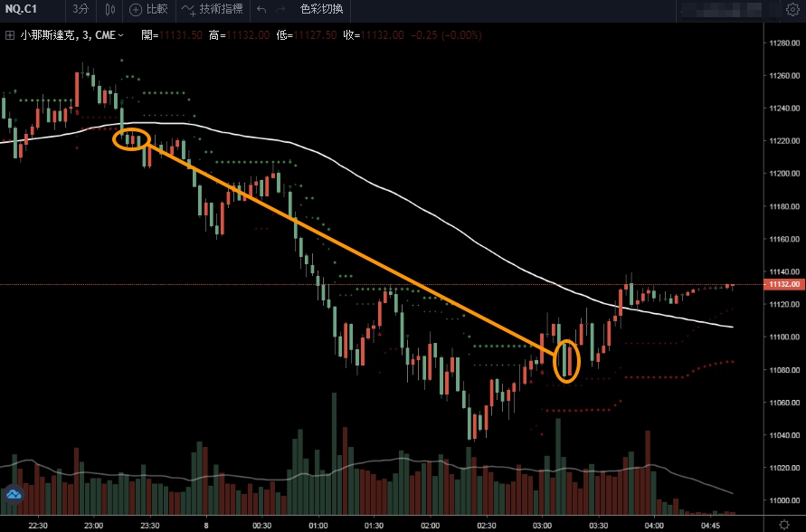The width and height of the screenshot is (806, 532).
Task: Click the 11080.00 price axis label
Action: click(784, 369)
